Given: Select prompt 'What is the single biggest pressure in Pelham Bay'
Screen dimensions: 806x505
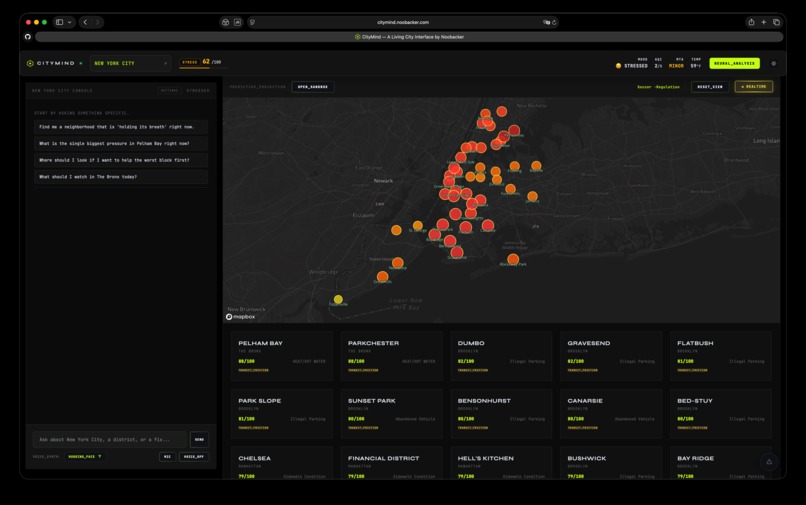Looking at the screenshot, I should [x=121, y=143].
